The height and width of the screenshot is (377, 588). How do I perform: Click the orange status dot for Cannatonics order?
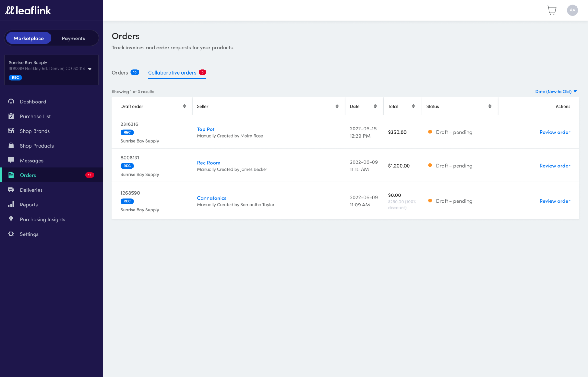pos(430,201)
